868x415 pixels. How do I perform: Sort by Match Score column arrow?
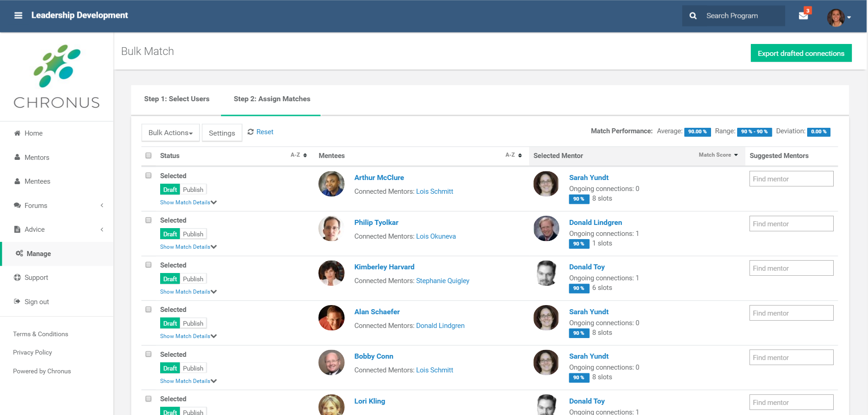736,155
